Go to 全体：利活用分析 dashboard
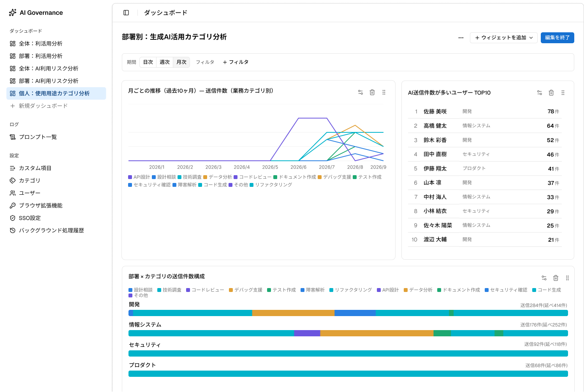Screen dimensions: 584x392 [x=56, y=44]
